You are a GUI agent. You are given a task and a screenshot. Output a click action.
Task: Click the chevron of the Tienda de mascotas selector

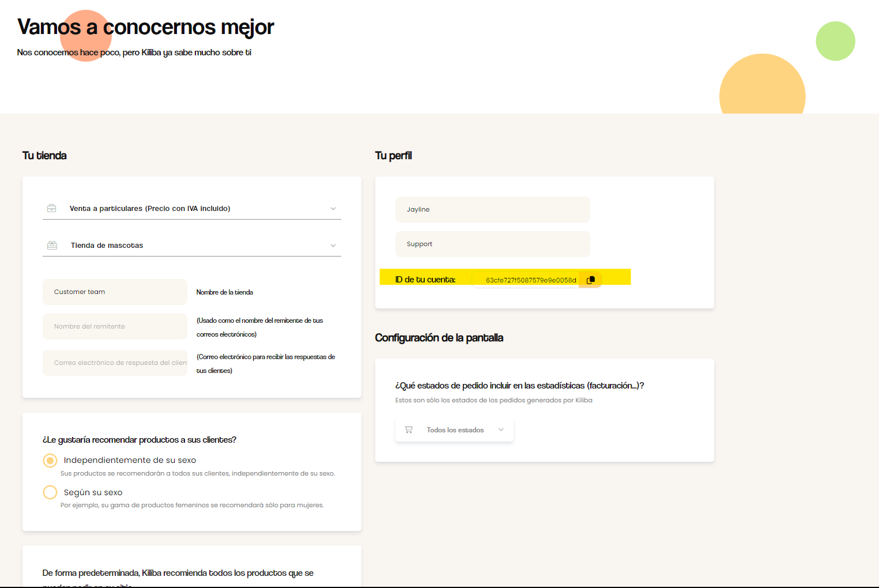tap(333, 246)
